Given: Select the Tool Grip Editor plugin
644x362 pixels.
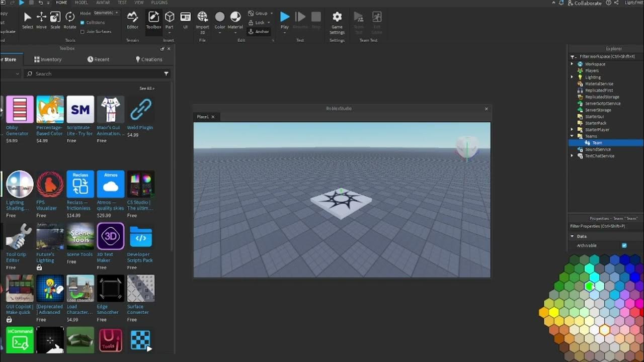Looking at the screenshot, I should click(x=20, y=236).
